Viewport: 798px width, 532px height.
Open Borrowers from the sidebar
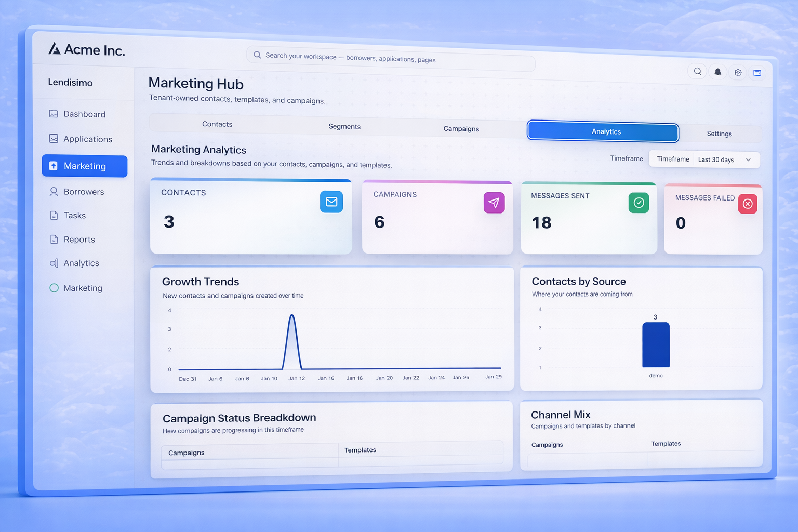click(83, 192)
